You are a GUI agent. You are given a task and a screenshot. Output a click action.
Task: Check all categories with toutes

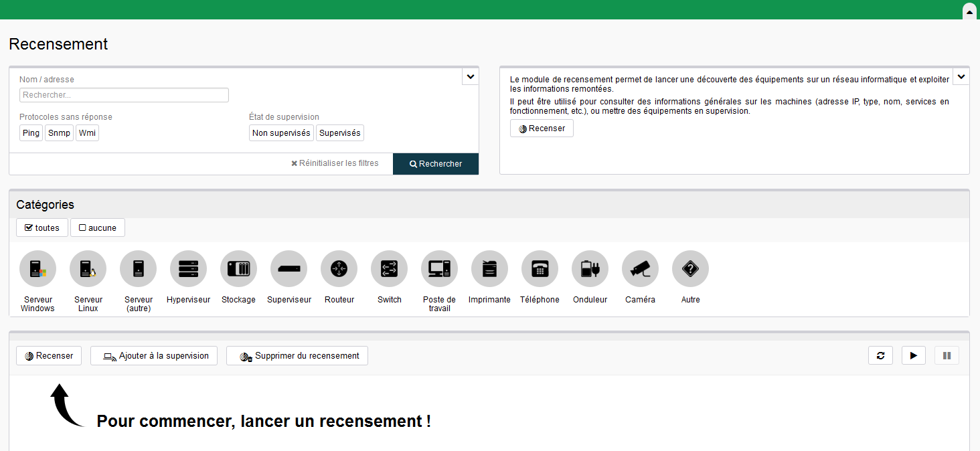tap(42, 228)
